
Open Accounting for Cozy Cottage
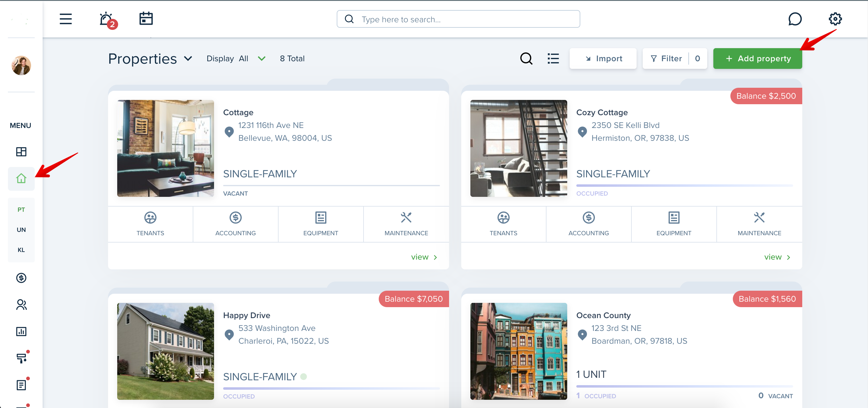coord(589,224)
